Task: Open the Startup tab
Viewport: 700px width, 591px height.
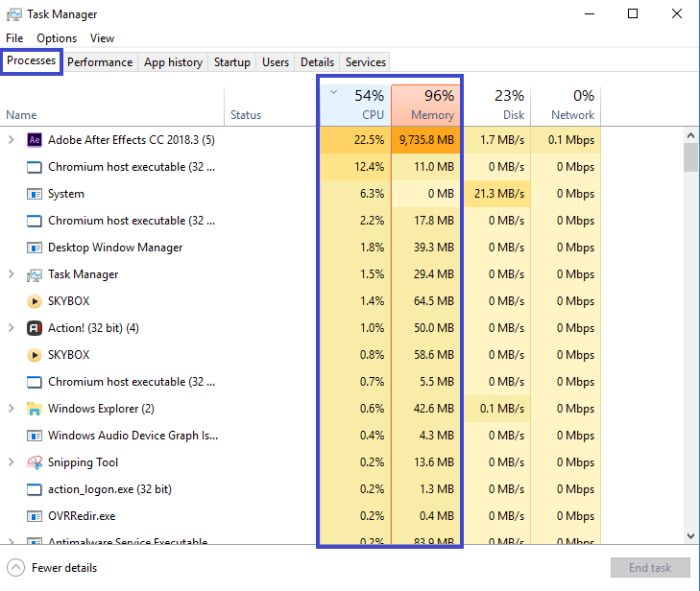Action: (x=231, y=62)
